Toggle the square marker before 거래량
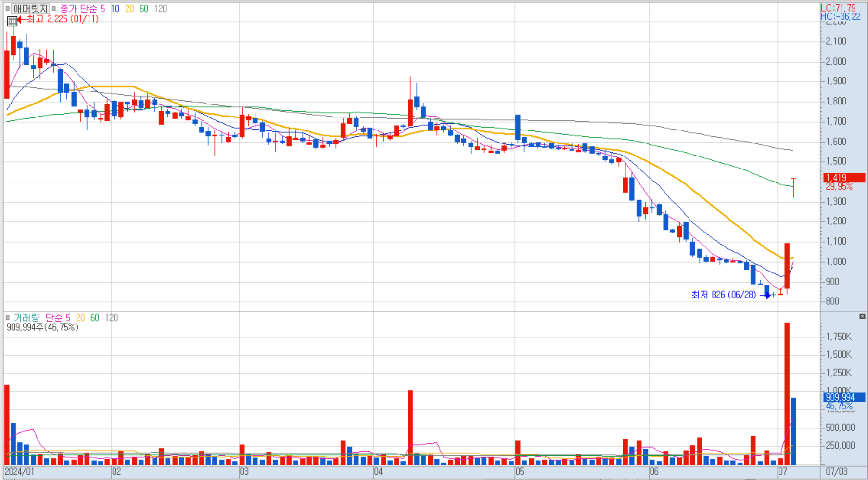Viewport: 868px width, 480px height. (x=7, y=318)
